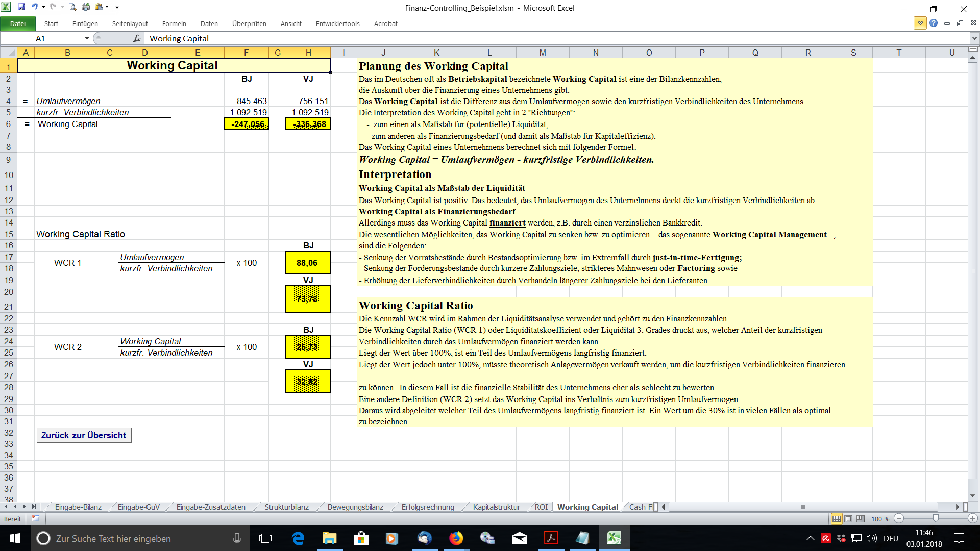Image resolution: width=980 pixels, height=551 pixels.
Task: Switch to the Erfolgsrechnung sheet tab
Action: click(428, 507)
